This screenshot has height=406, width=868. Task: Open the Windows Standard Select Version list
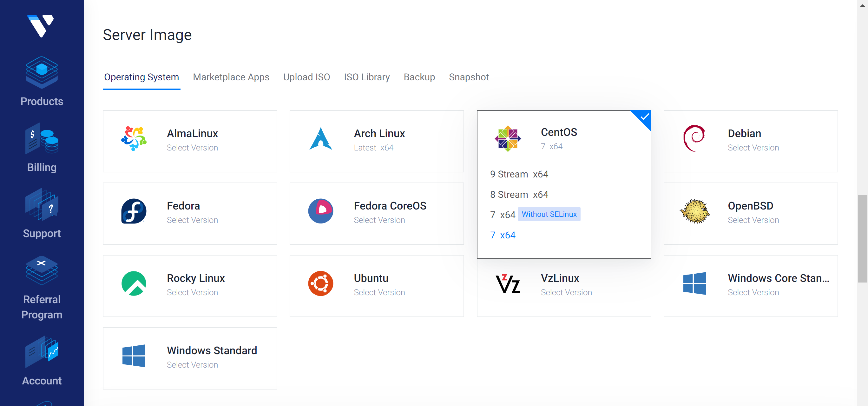pos(192,364)
